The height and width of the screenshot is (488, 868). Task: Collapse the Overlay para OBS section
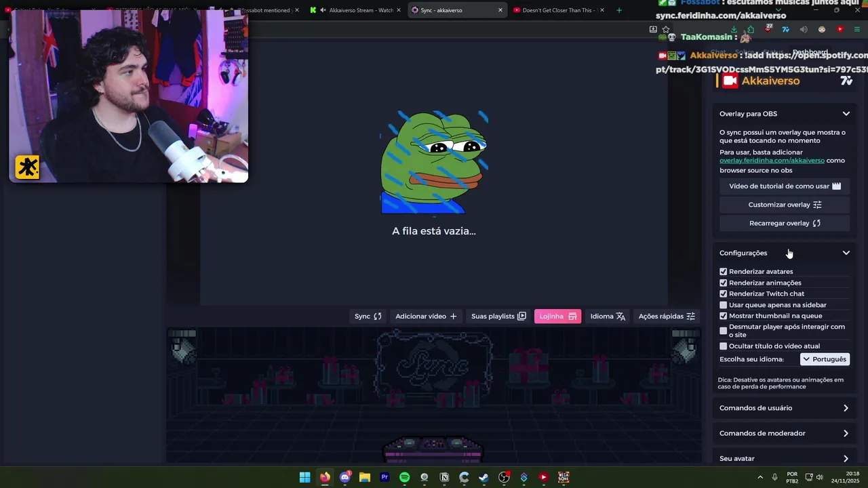point(785,114)
